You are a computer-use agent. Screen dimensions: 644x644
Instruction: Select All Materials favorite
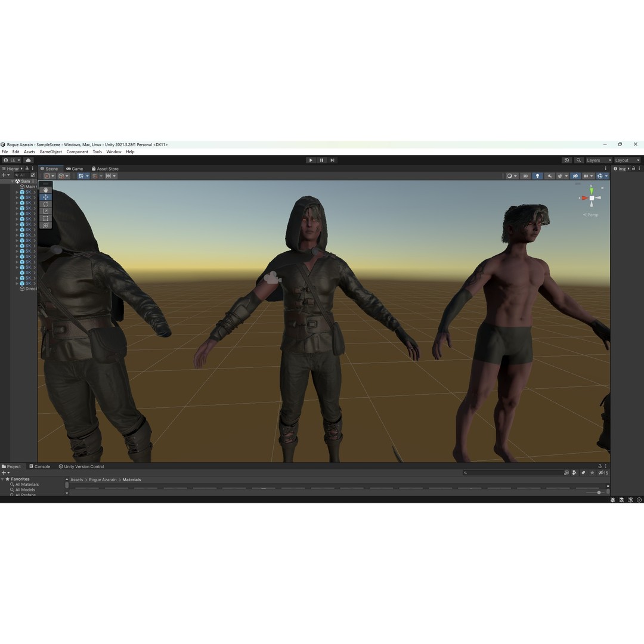point(24,485)
